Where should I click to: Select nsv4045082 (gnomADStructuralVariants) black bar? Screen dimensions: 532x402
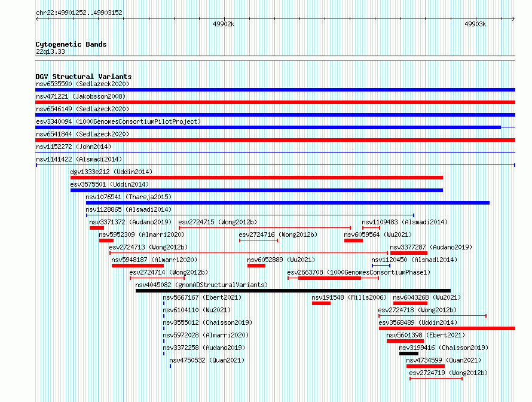coord(293,291)
